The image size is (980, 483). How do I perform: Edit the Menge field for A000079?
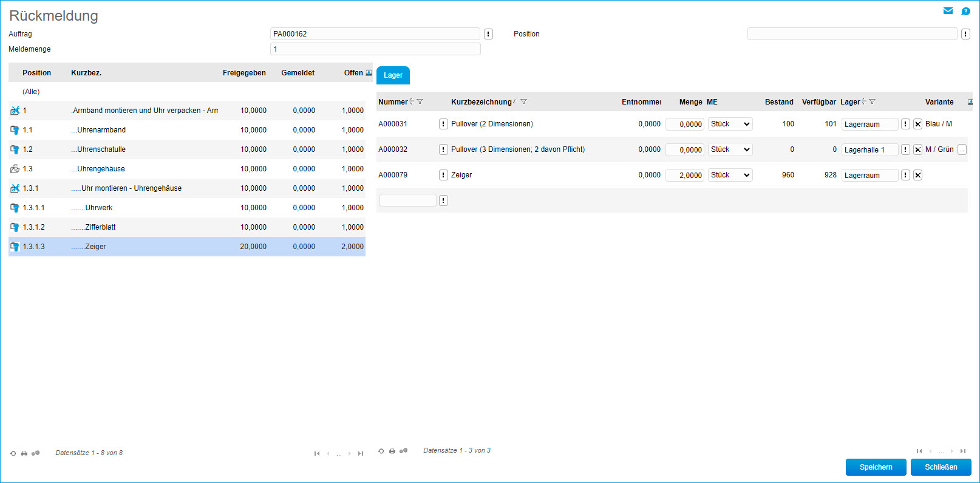tap(685, 175)
